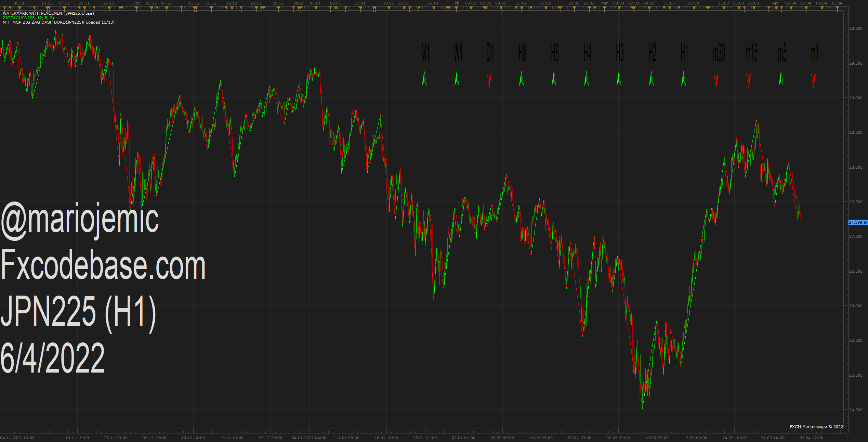Click the 23.02 18:00 bottom date label
The height and width of the screenshot is (442, 868).
(x=579, y=438)
